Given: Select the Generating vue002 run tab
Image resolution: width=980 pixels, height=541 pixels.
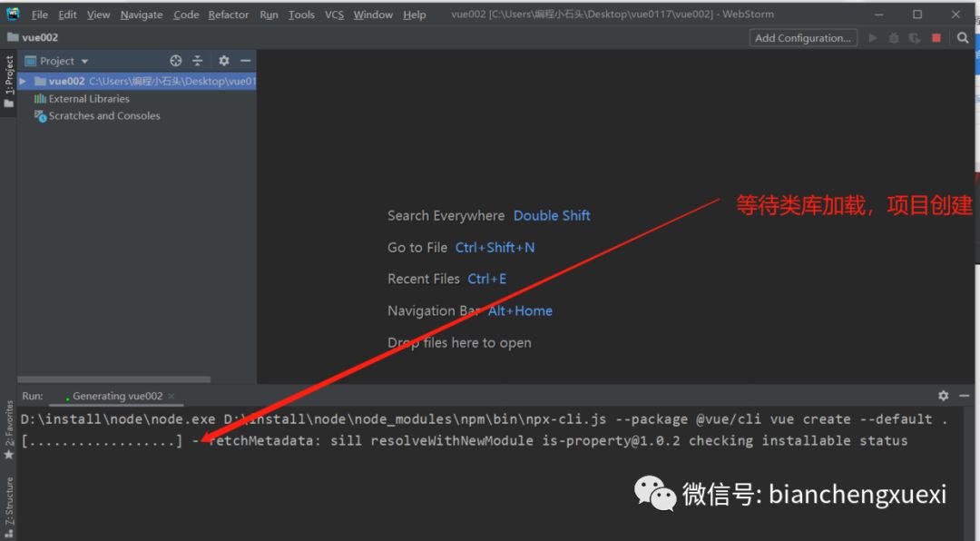Looking at the screenshot, I should coord(117,396).
